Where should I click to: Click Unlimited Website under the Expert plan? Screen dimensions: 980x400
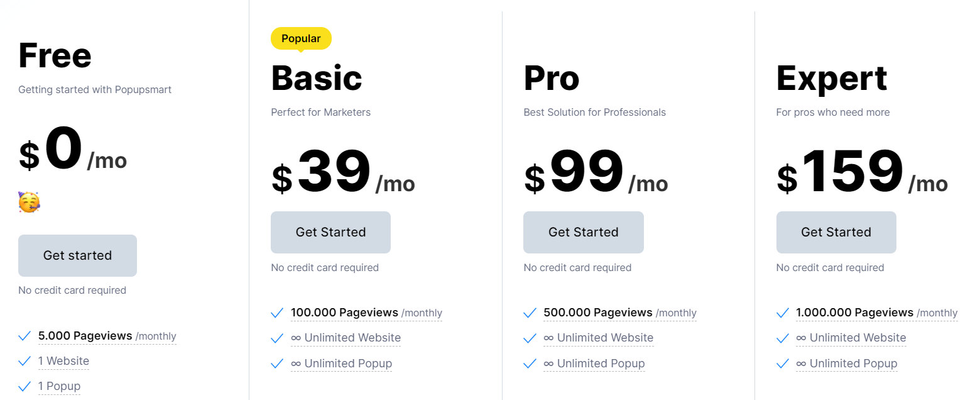[x=851, y=338]
